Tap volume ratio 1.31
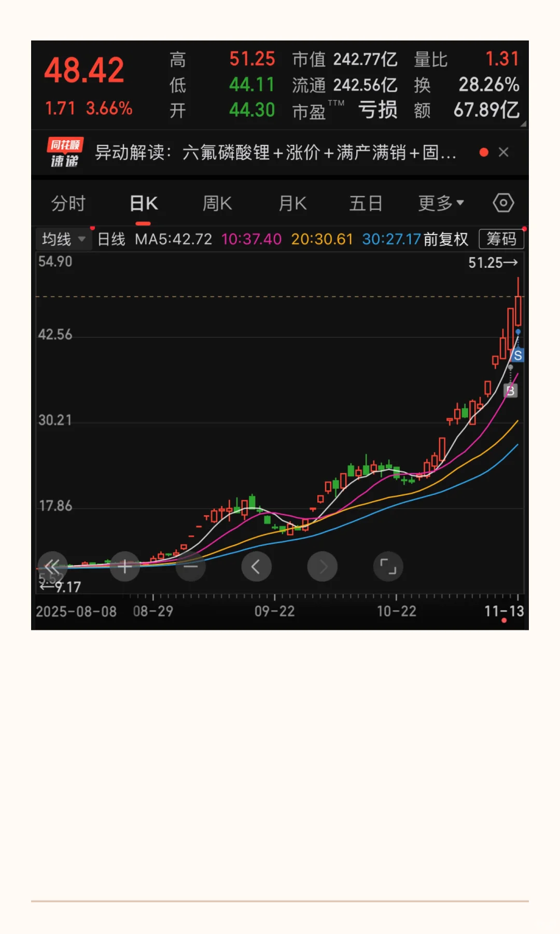Image resolution: width=560 pixels, height=934 pixels. (502, 59)
